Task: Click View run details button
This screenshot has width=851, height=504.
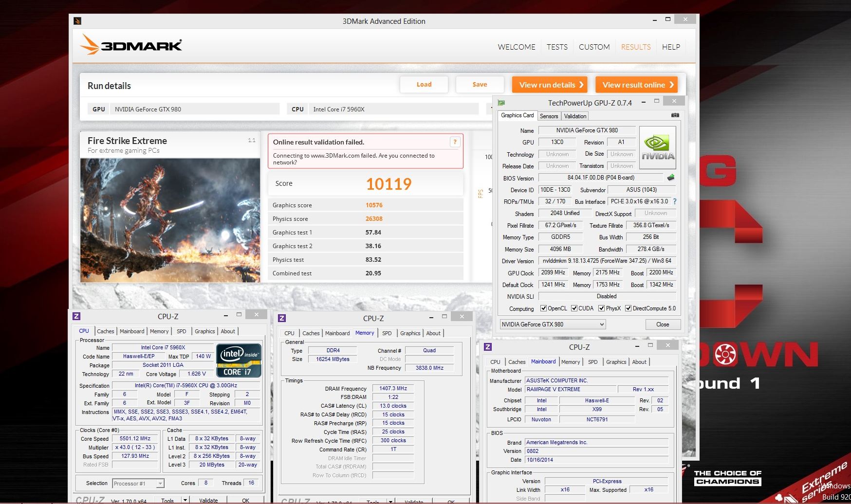Action: pyautogui.click(x=550, y=85)
